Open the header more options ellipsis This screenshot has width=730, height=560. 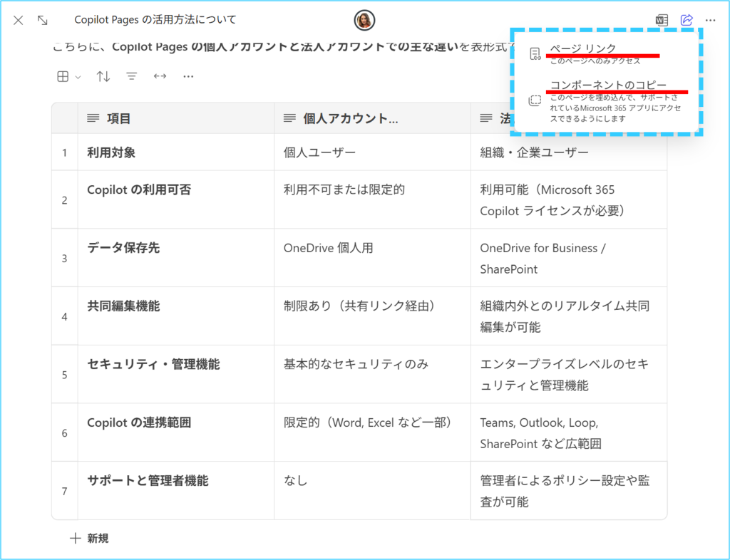pyautogui.click(x=711, y=21)
